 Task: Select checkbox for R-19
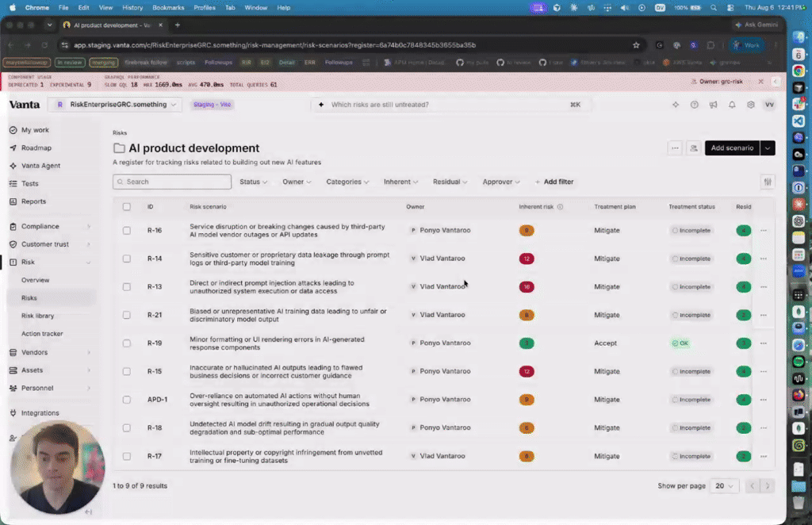coord(126,343)
